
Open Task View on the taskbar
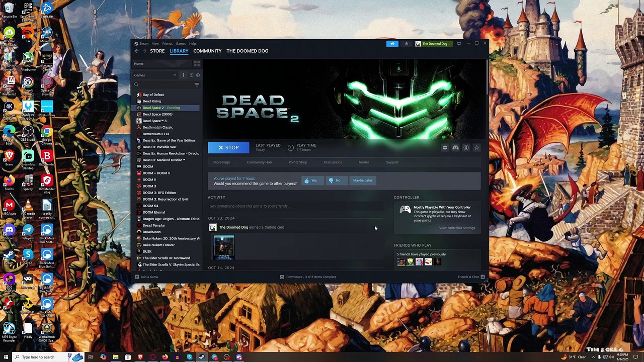coord(91,357)
